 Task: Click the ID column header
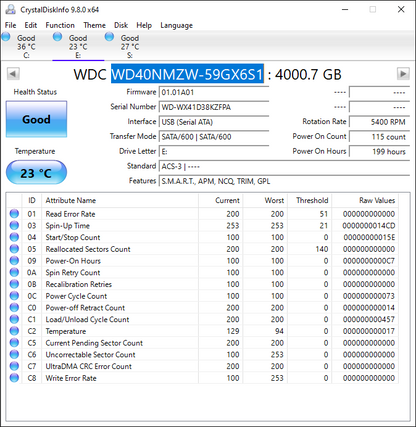[32, 200]
